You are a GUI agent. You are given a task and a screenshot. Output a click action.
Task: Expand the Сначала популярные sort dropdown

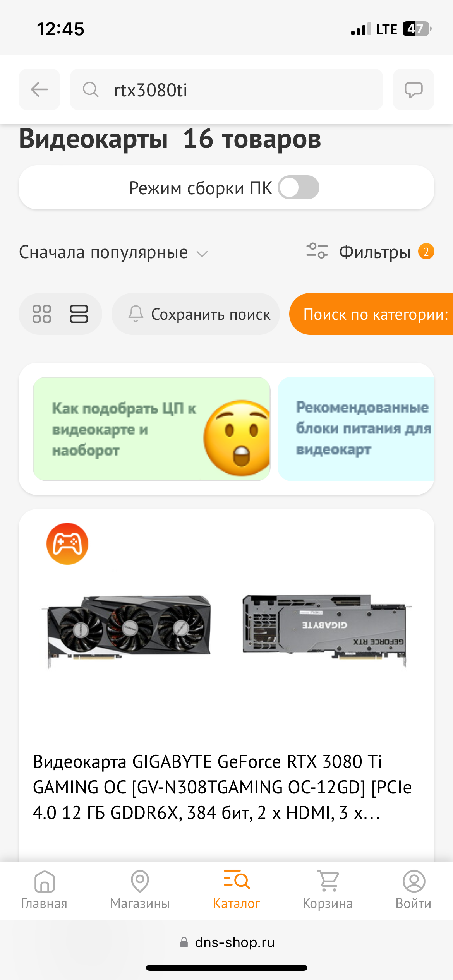click(114, 252)
